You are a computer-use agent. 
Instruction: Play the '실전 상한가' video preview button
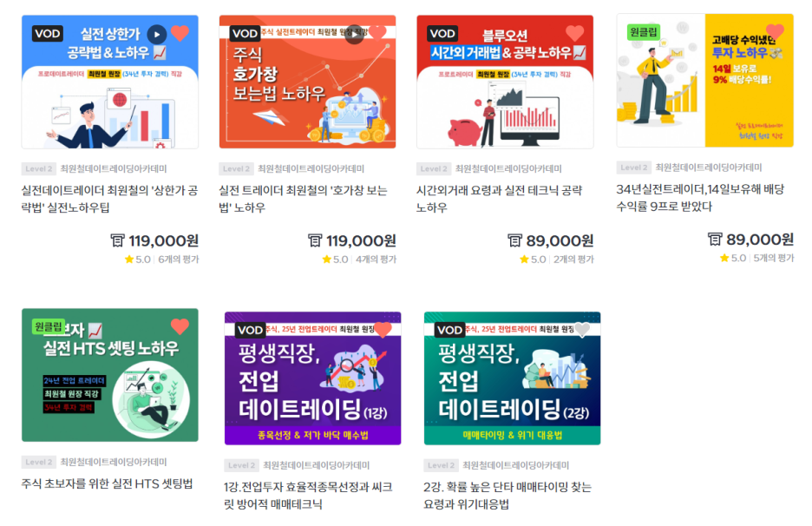point(157,34)
